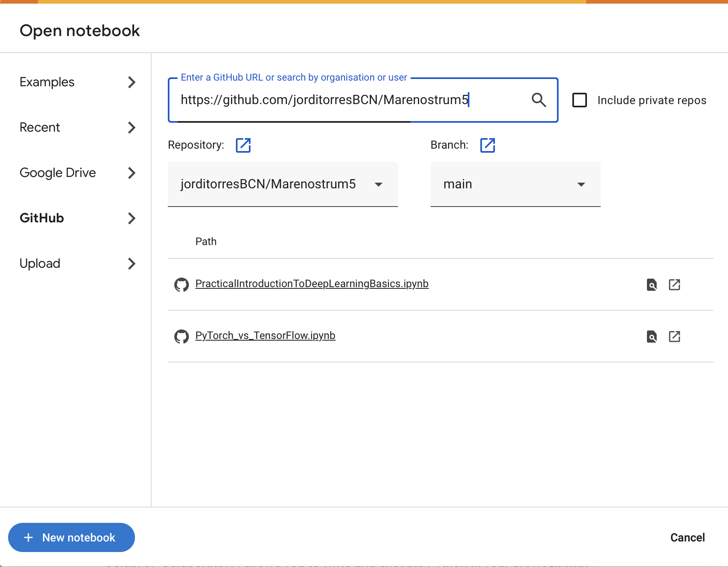Viewport: 728px width, 567px height.
Task: Preview PyTorch_vs_TensorFlow notebook
Action: pyautogui.click(x=651, y=336)
